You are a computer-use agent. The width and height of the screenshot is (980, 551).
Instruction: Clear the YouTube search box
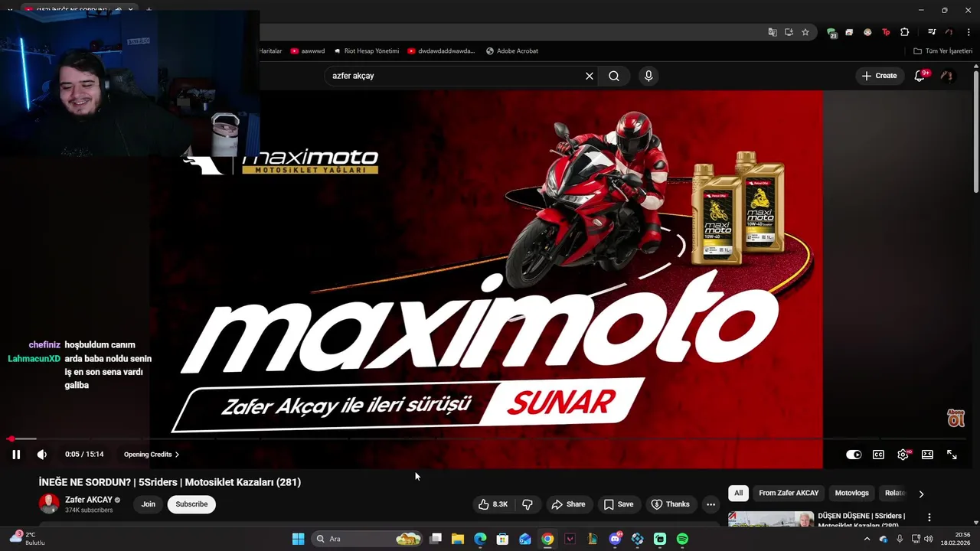pyautogui.click(x=590, y=76)
